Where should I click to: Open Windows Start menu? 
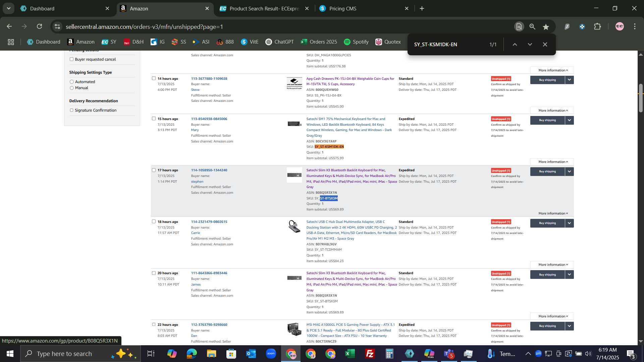[10, 354]
